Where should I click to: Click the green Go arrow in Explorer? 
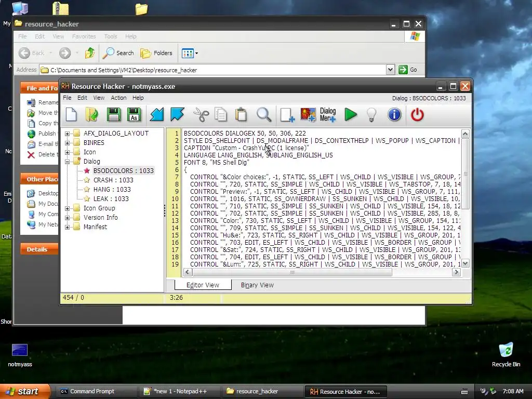pos(403,70)
